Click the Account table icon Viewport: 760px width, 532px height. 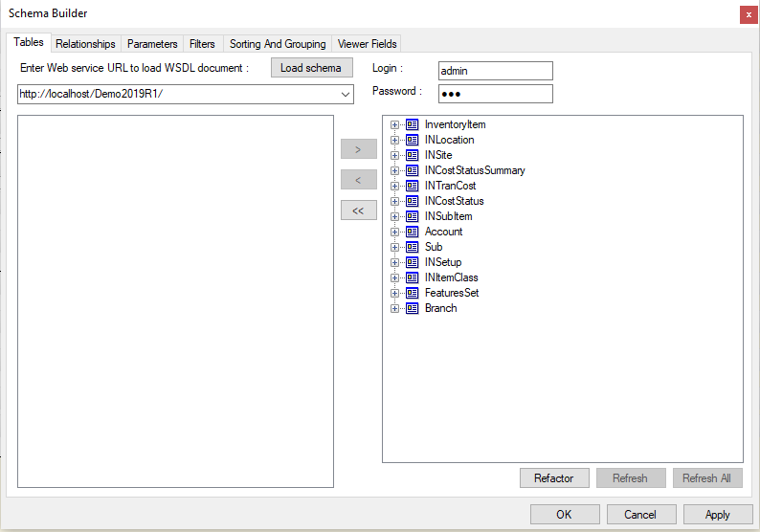click(x=413, y=232)
